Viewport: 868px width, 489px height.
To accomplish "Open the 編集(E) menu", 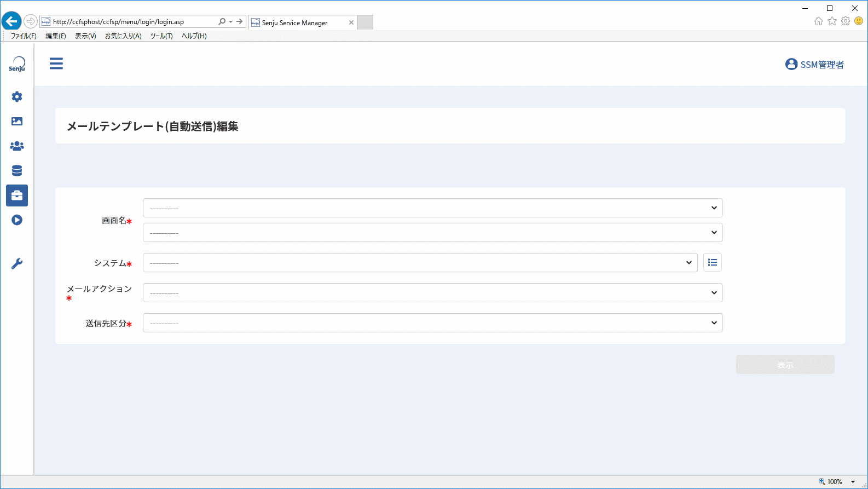I will (x=56, y=36).
